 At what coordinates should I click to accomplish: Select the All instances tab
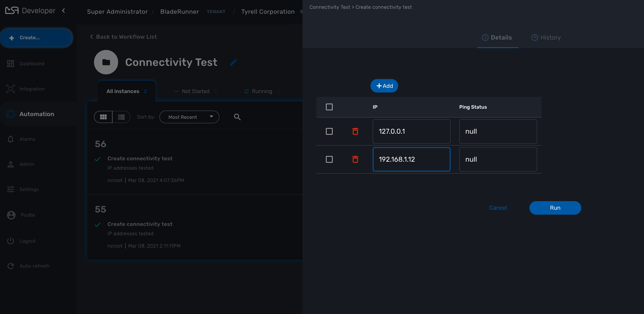pyautogui.click(x=127, y=91)
